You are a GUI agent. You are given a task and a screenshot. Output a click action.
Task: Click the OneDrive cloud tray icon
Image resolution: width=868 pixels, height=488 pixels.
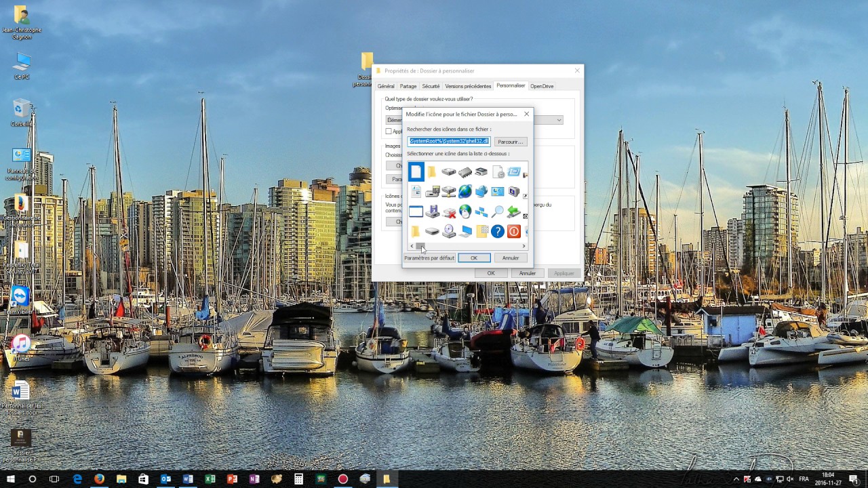click(758, 479)
